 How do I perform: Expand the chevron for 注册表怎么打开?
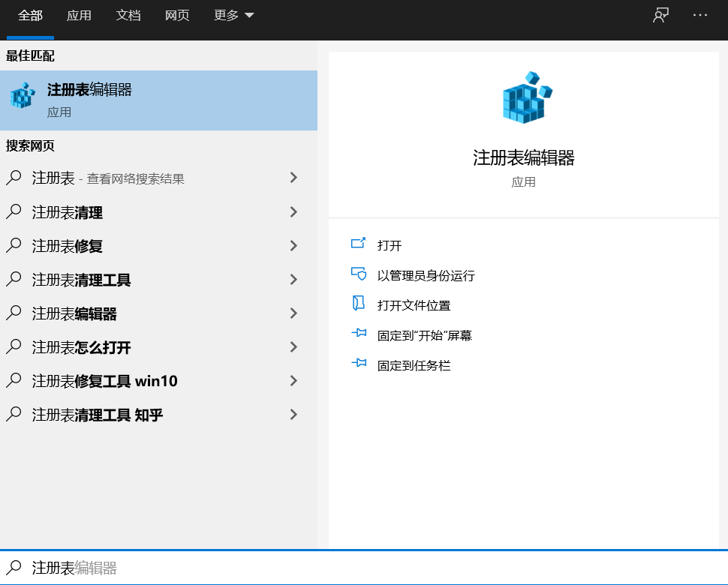click(x=293, y=347)
